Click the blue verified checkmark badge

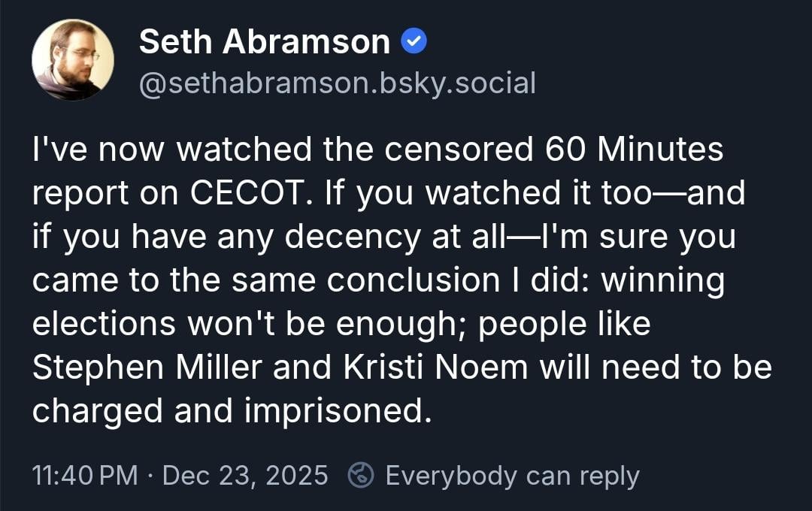[x=414, y=43]
